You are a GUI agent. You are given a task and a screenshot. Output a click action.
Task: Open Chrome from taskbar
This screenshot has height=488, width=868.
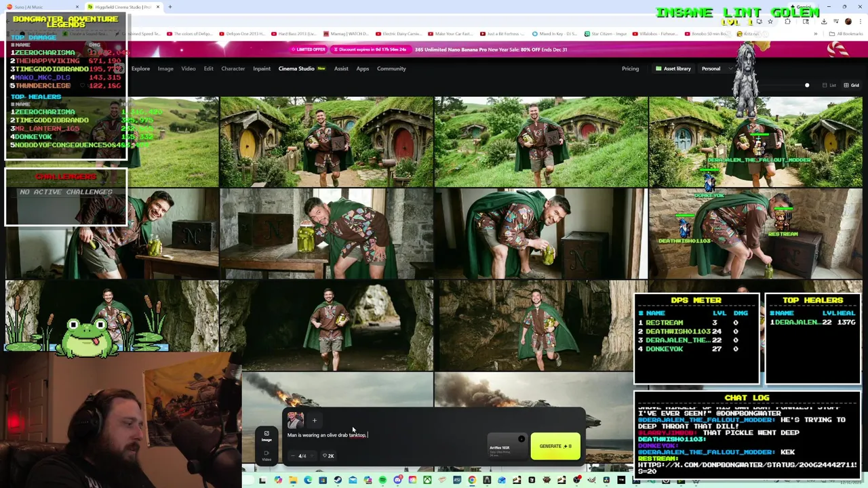472,480
